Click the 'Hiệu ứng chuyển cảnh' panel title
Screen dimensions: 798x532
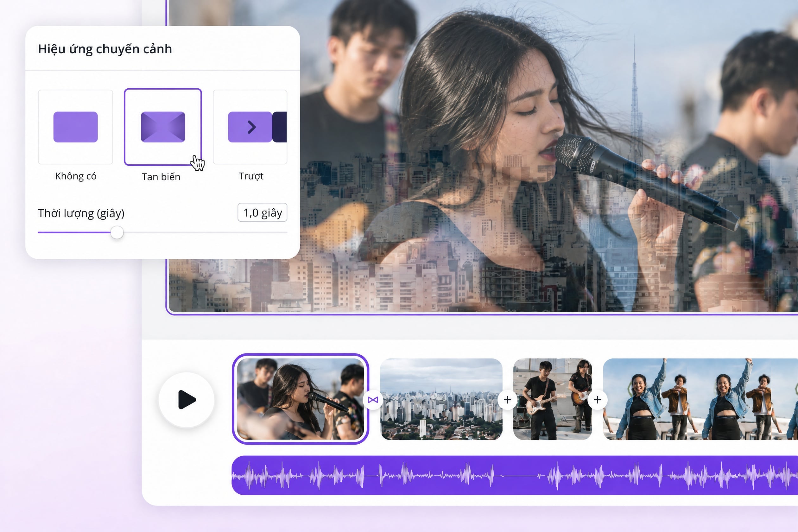point(105,49)
